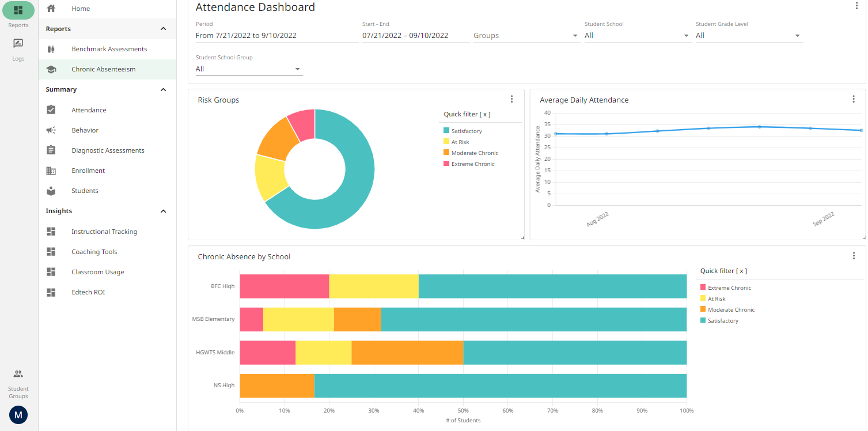This screenshot has height=431, width=868.
Task: Expand the Student Grade Level dropdown
Action: click(x=797, y=35)
